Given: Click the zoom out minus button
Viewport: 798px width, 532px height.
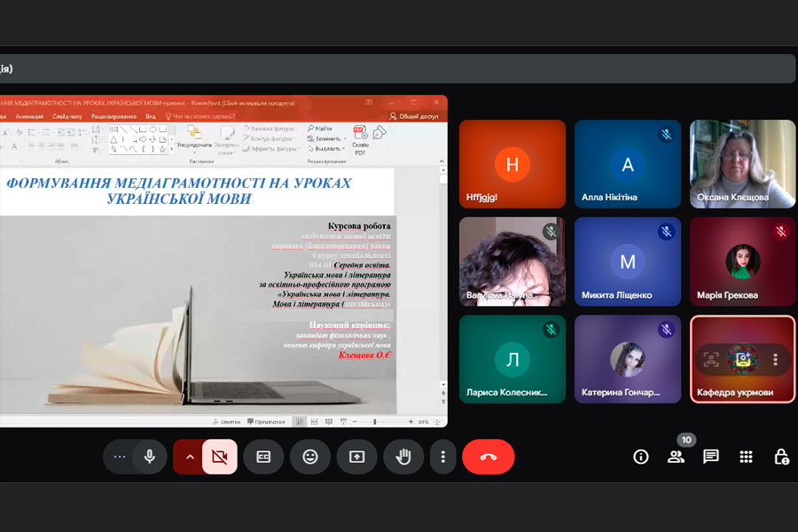Looking at the screenshot, I should 355,421.
